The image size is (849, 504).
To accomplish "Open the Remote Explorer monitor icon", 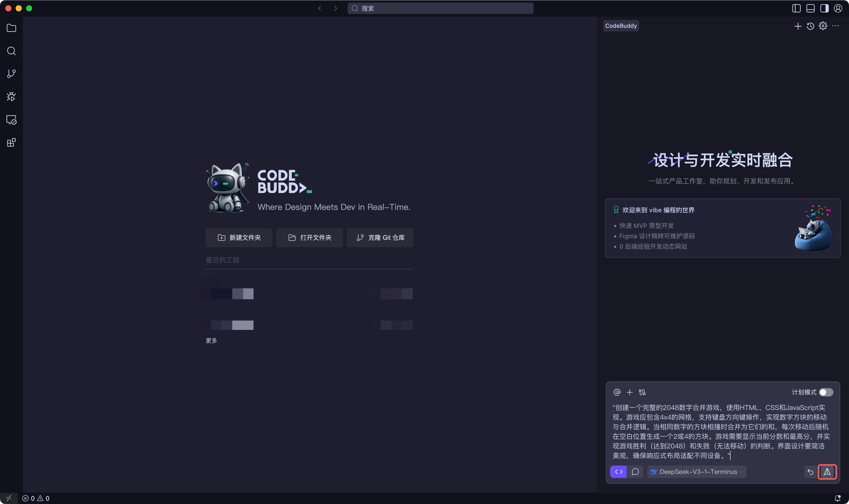I will [x=11, y=120].
